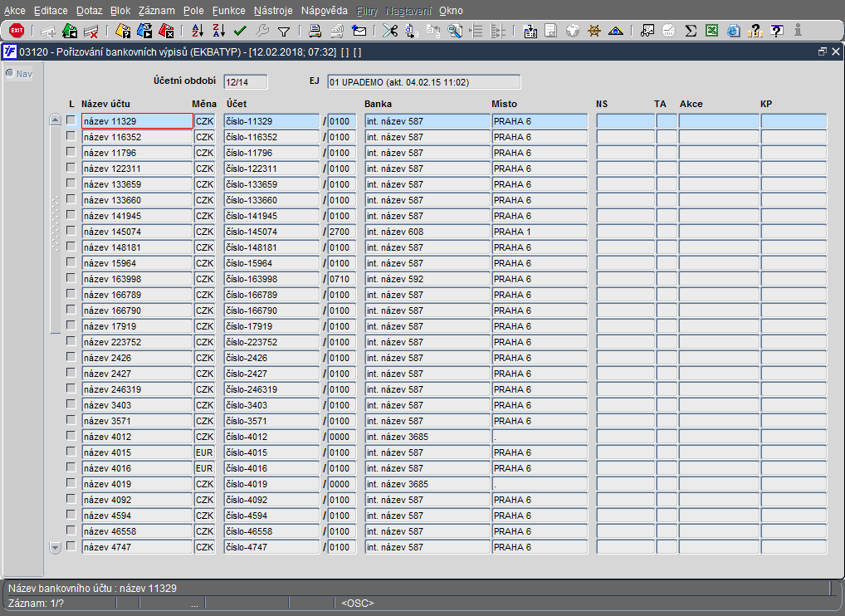This screenshot has width=845, height=616.
Task: Click the red EXIT icon
Action: (17, 31)
